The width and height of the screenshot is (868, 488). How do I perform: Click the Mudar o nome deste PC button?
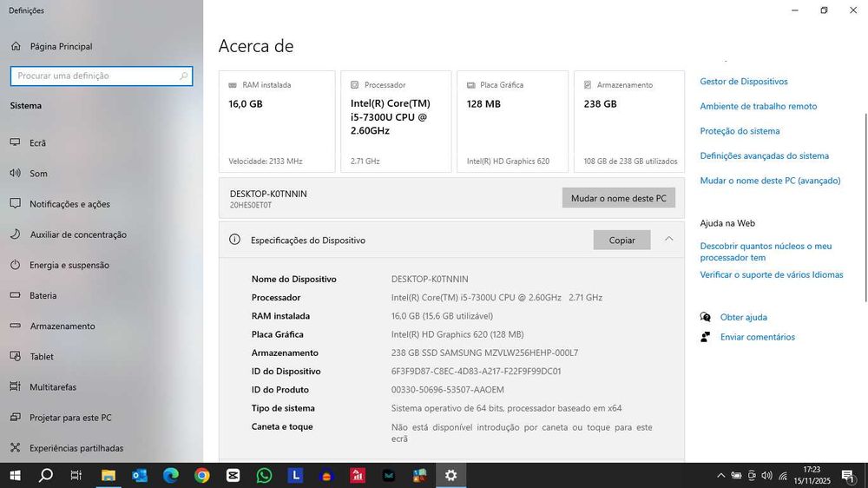point(618,198)
